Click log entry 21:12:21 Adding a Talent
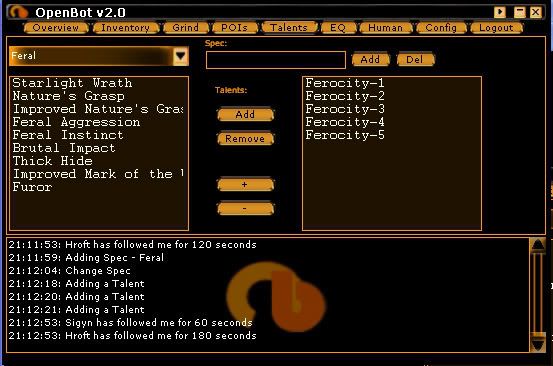Image resolution: width=553 pixels, height=366 pixels. 77,310
